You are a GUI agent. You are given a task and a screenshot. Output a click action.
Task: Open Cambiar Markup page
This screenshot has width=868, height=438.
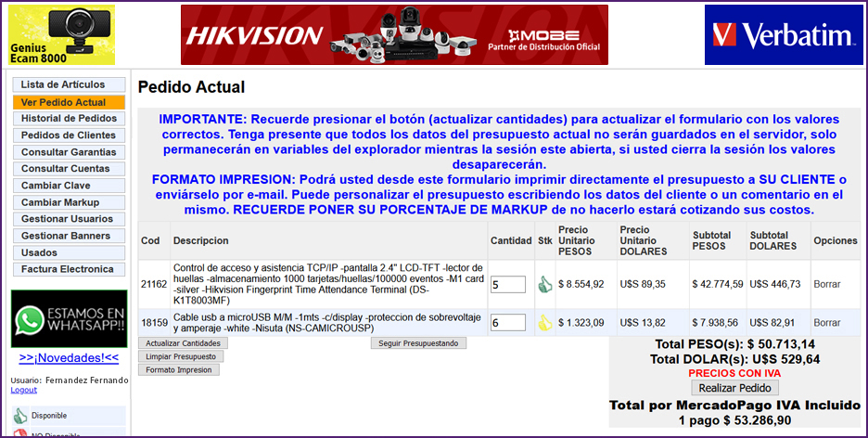pos(70,202)
